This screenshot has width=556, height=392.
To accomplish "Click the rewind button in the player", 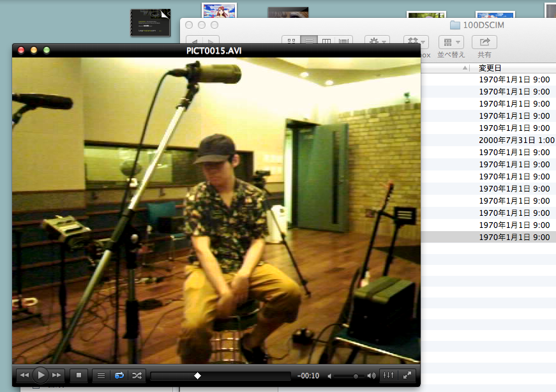I will [24, 375].
